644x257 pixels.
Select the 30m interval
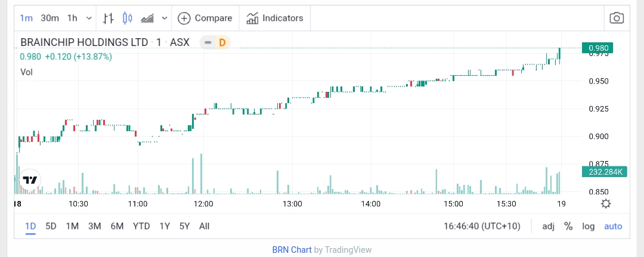pyautogui.click(x=49, y=18)
